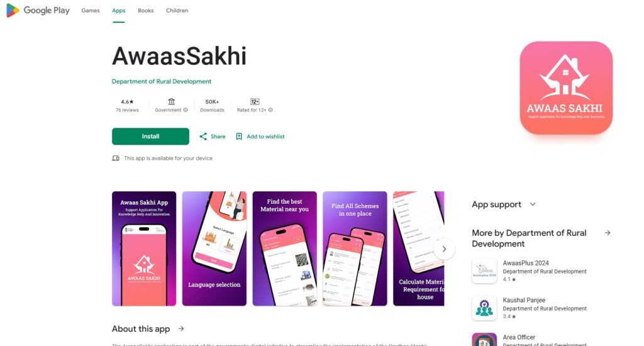Open the AwaasPlus 2024 app icon

pos(484,271)
